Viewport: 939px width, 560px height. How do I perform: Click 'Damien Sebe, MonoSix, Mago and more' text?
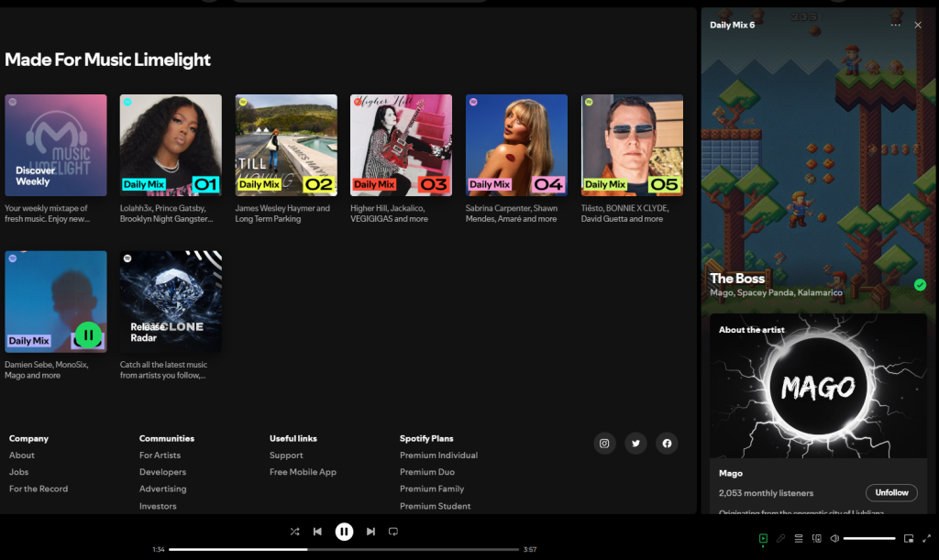coord(46,369)
